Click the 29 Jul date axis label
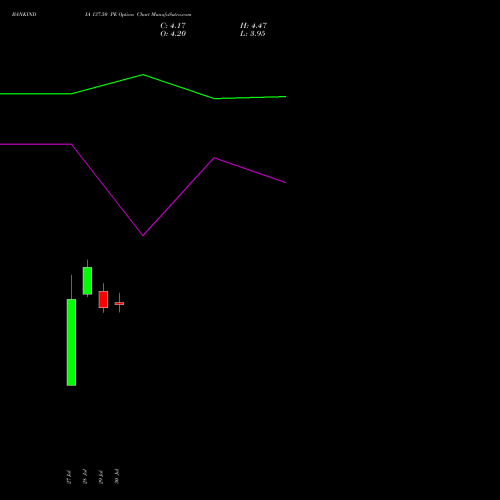 tap(101, 477)
